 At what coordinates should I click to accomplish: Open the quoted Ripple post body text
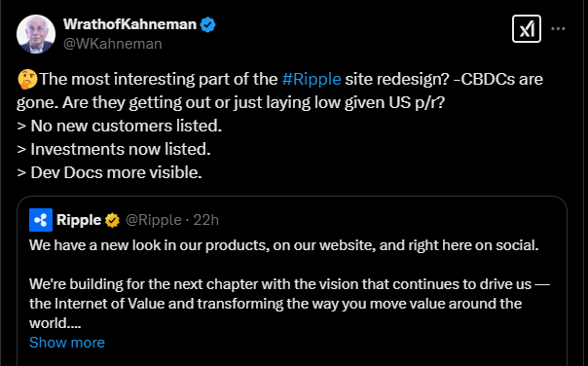(x=289, y=284)
